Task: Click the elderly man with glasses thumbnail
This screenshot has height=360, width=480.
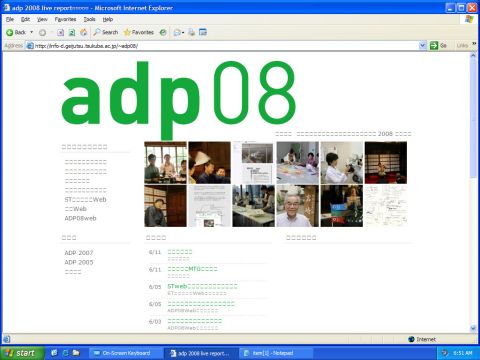Action: tap(298, 206)
